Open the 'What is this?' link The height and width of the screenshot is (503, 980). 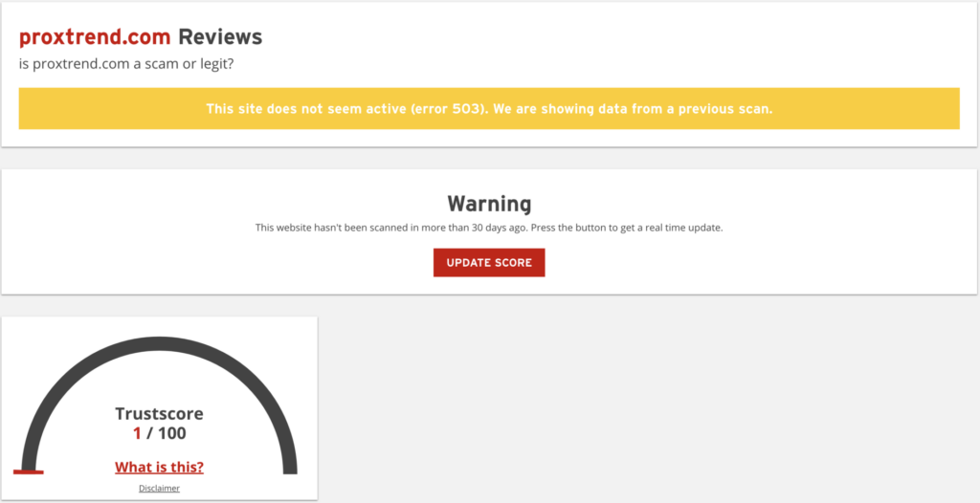coord(160,468)
